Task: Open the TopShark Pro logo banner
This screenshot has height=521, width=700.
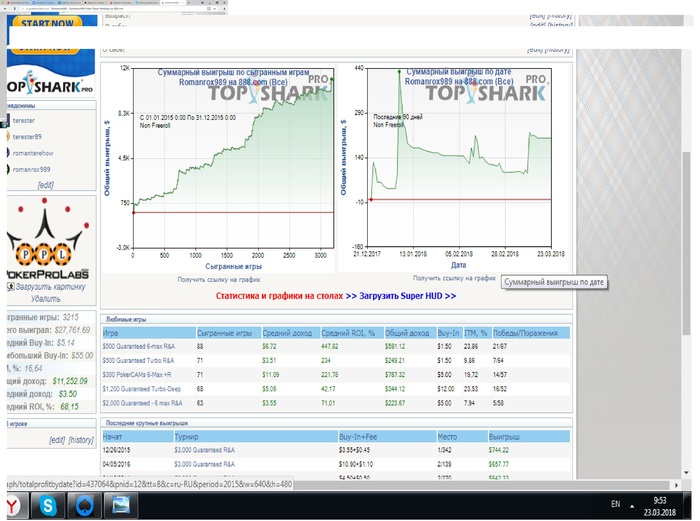Action: (51, 83)
